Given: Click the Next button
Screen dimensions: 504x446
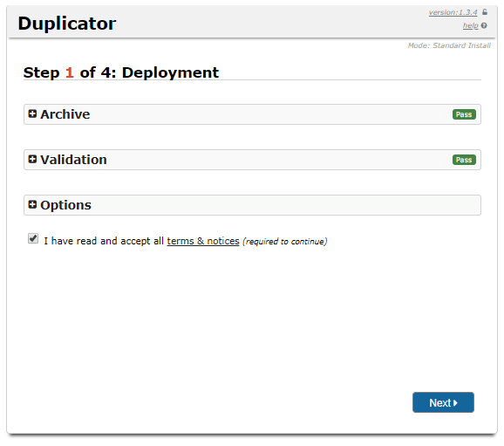Looking at the screenshot, I should click(x=443, y=402).
